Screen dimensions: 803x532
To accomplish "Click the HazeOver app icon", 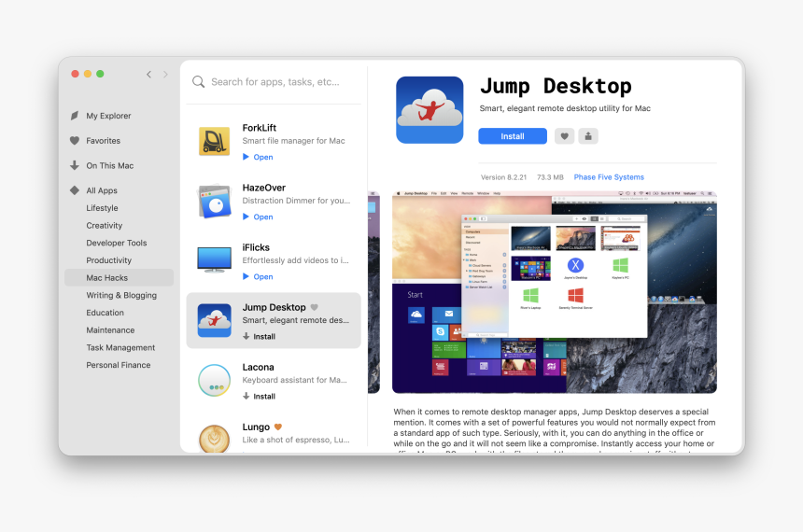I will (x=214, y=202).
